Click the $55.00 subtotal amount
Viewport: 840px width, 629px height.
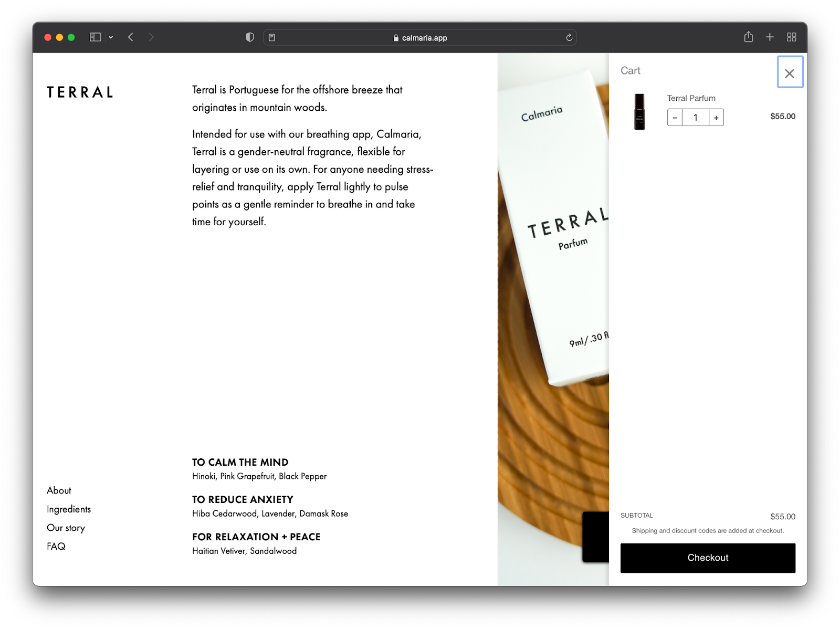point(783,517)
